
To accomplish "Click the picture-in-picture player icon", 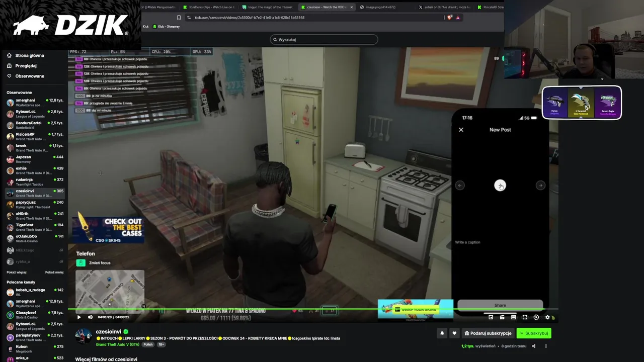I will (x=491, y=317).
